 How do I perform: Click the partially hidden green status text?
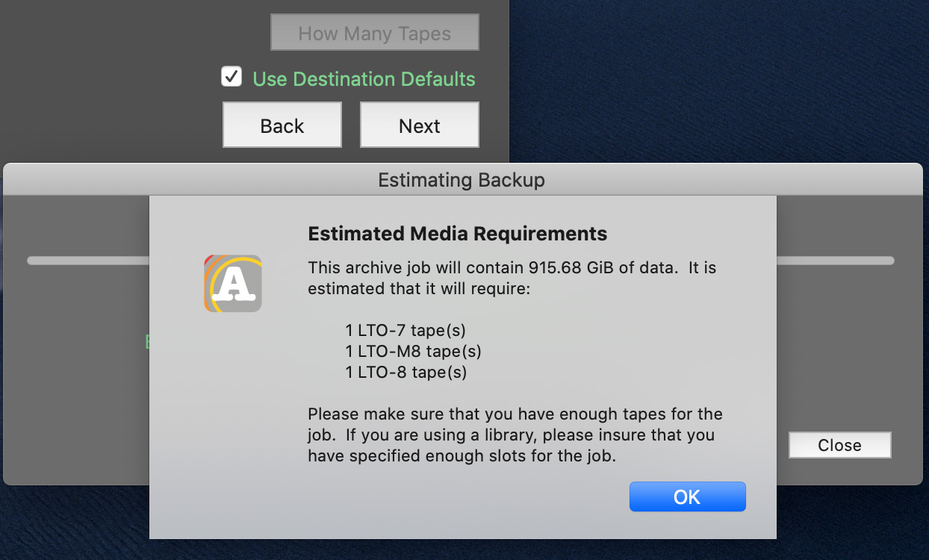coord(147,342)
